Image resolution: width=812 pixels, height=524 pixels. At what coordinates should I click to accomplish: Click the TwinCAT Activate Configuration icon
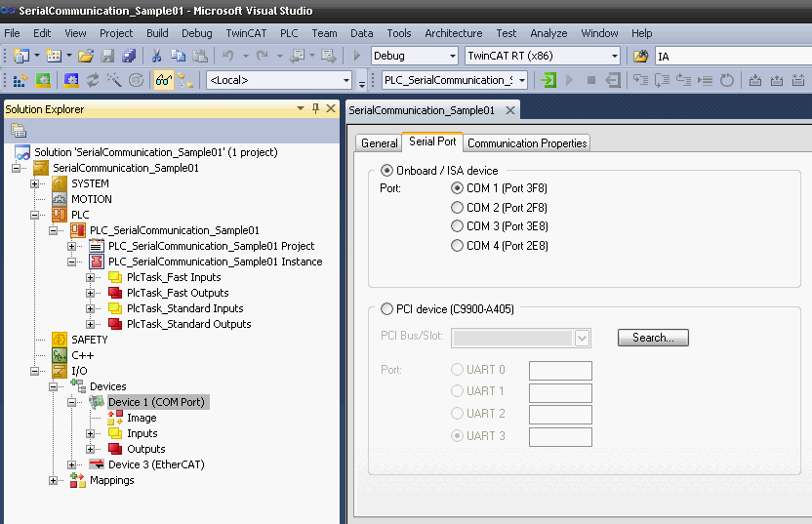pos(20,80)
